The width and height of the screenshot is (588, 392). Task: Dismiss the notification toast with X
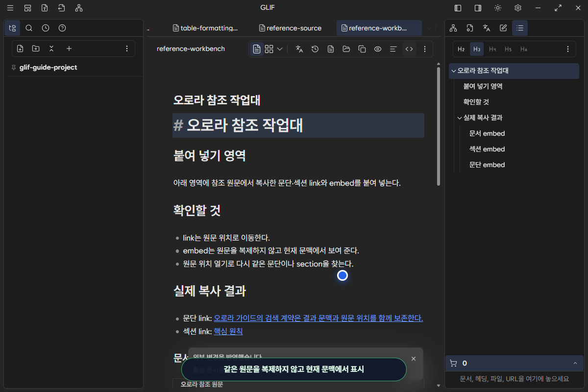(x=414, y=359)
